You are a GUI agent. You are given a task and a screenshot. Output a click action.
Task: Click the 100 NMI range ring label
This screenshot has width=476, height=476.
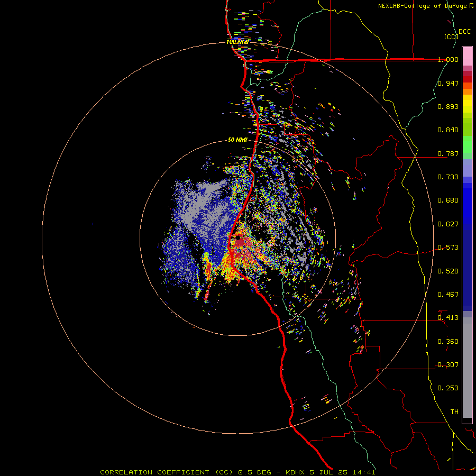click(x=237, y=42)
